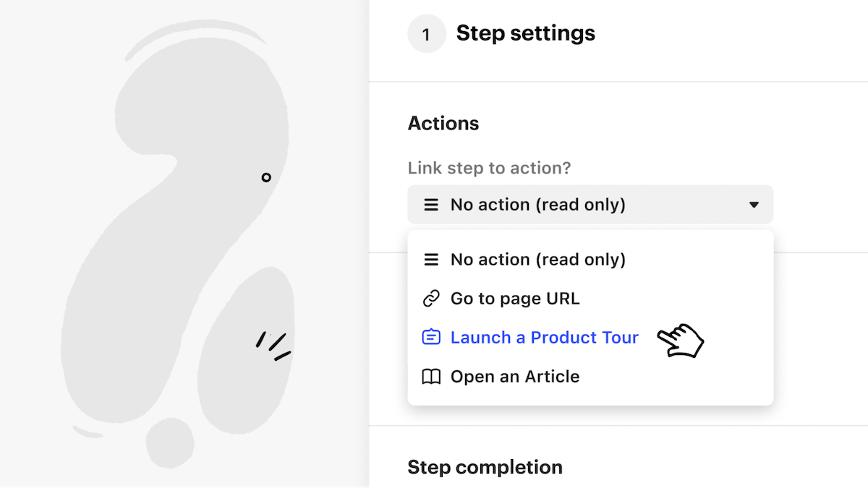Click the lines icon inside the collapsed dropdown field
Image resolution: width=868 pixels, height=488 pixels.
[x=431, y=205]
